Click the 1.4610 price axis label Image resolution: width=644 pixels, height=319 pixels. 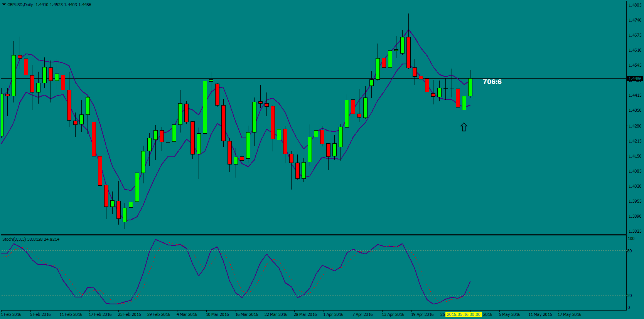pyautogui.click(x=635, y=50)
